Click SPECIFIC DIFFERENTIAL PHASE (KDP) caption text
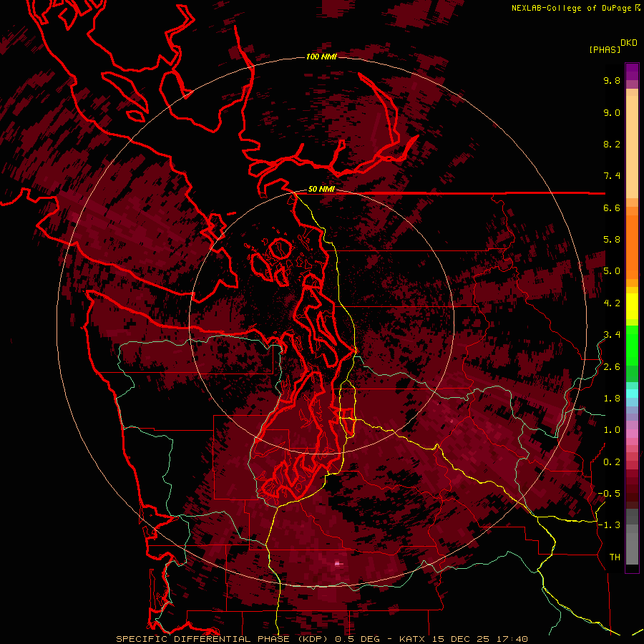Image resolution: width=644 pixels, height=644 pixels. 223,639
